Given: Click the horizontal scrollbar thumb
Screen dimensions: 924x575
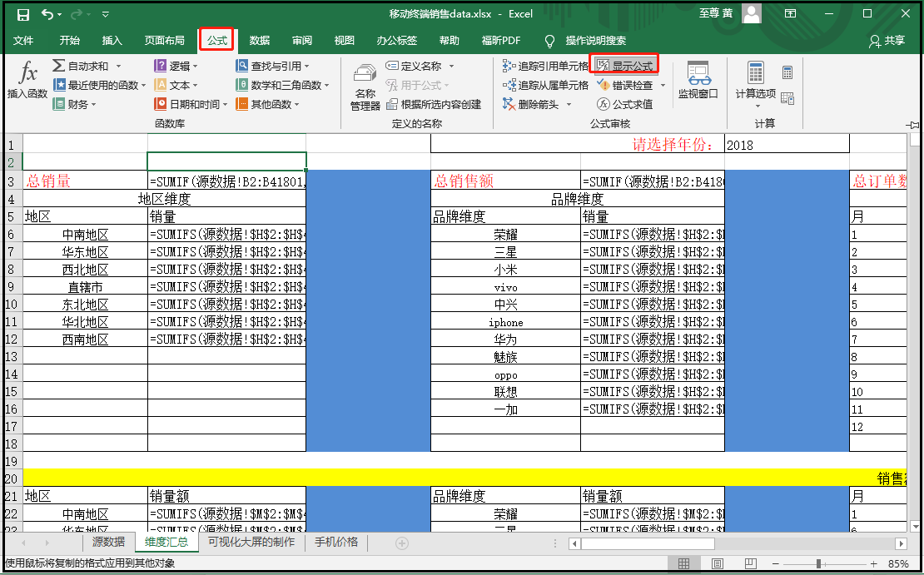Looking at the screenshot, I should [x=648, y=543].
